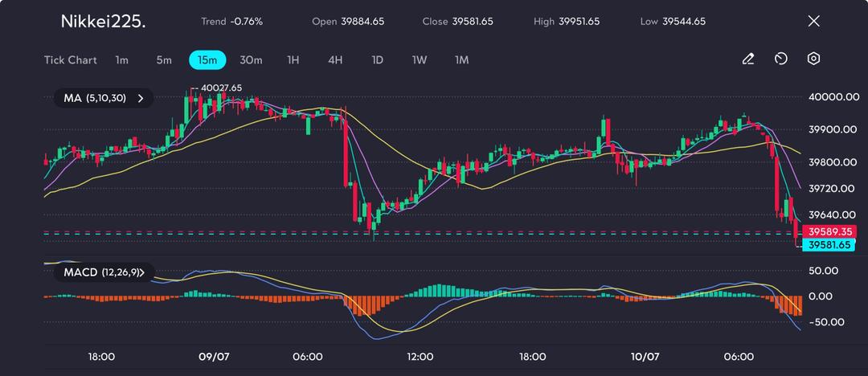Choose the 4H timeframe

coord(335,60)
